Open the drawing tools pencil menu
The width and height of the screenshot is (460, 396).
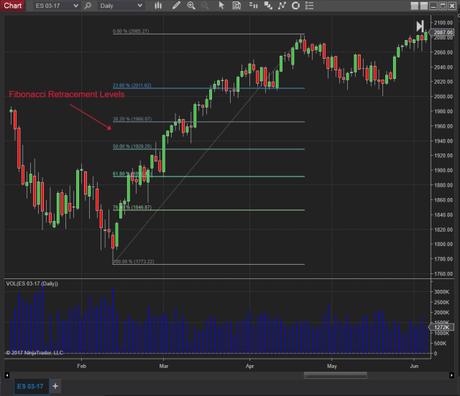(176, 6)
